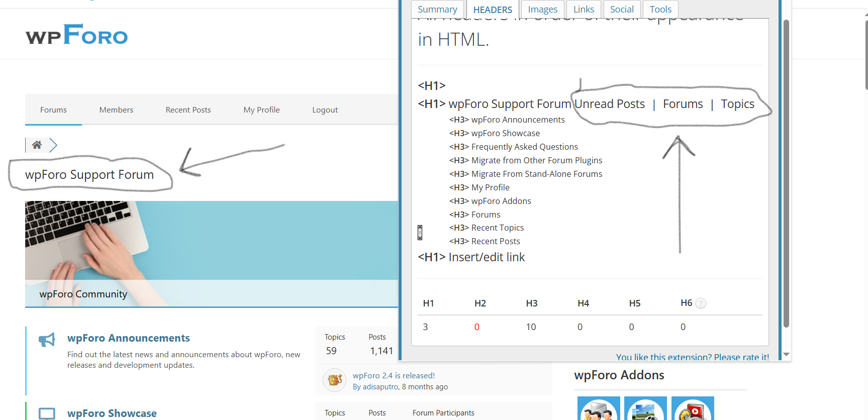The image size is (868, 420).
Task: Click the H3 My Profile header entry
Action: click(479, 187)
